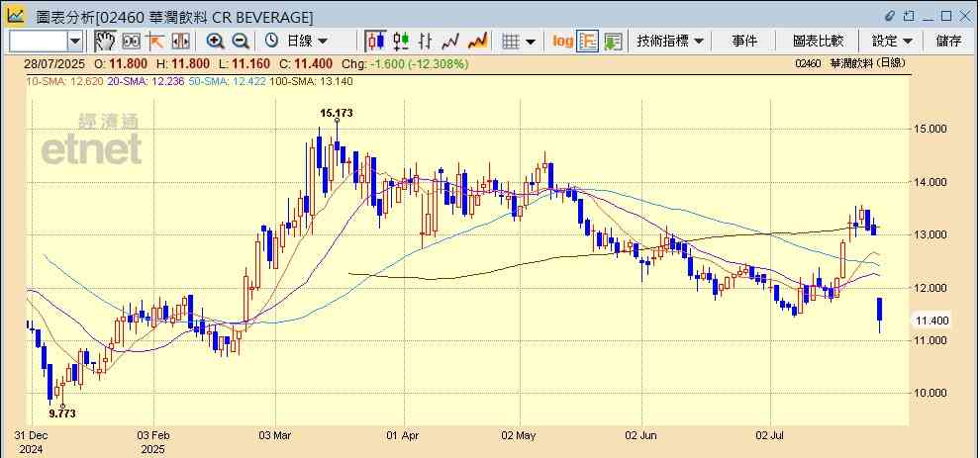Zoom in on the chart

click(x=216, y=42)
